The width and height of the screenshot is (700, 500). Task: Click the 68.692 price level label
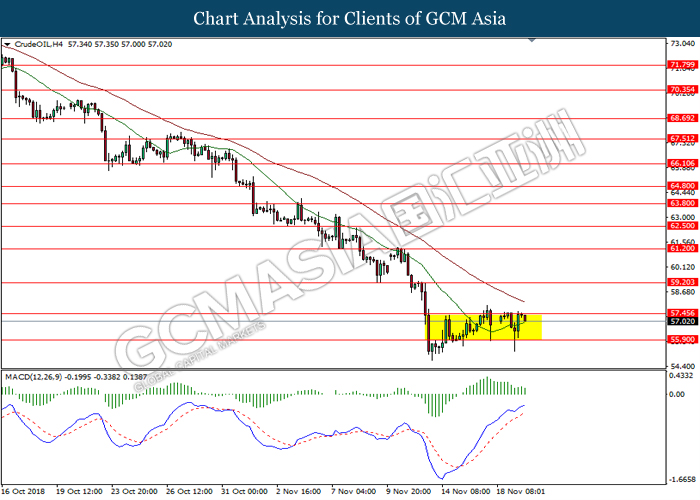pyautogui.click(x=682, y=118)
